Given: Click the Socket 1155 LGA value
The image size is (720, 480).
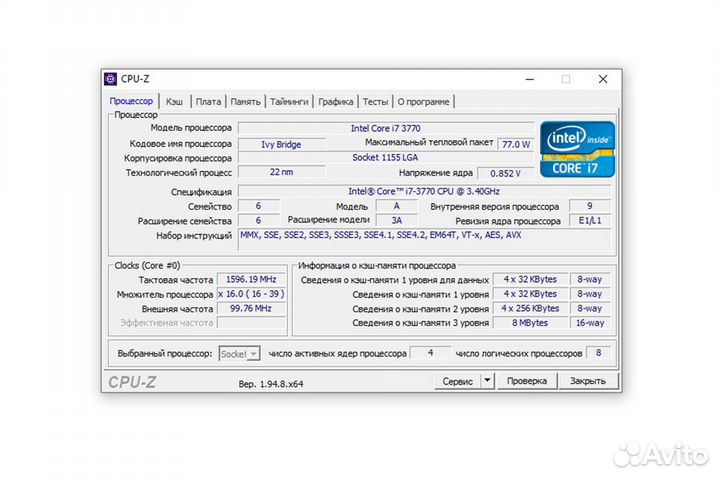Looking at the screenshot, I should tap(386, 158).
